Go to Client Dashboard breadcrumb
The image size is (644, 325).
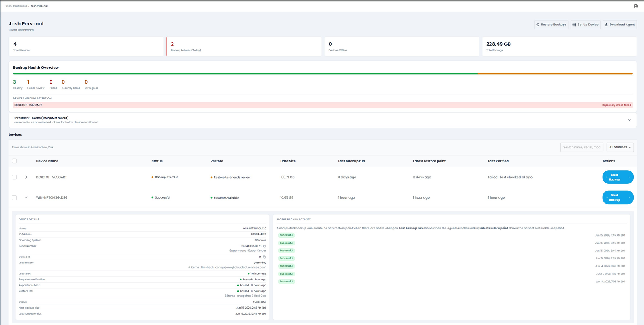click(x=16, y=6)
